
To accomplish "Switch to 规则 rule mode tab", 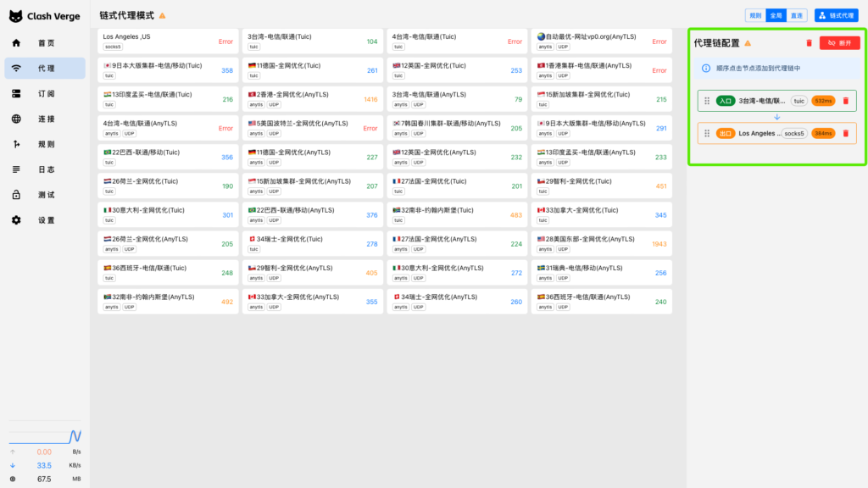I will pos(755,15).
